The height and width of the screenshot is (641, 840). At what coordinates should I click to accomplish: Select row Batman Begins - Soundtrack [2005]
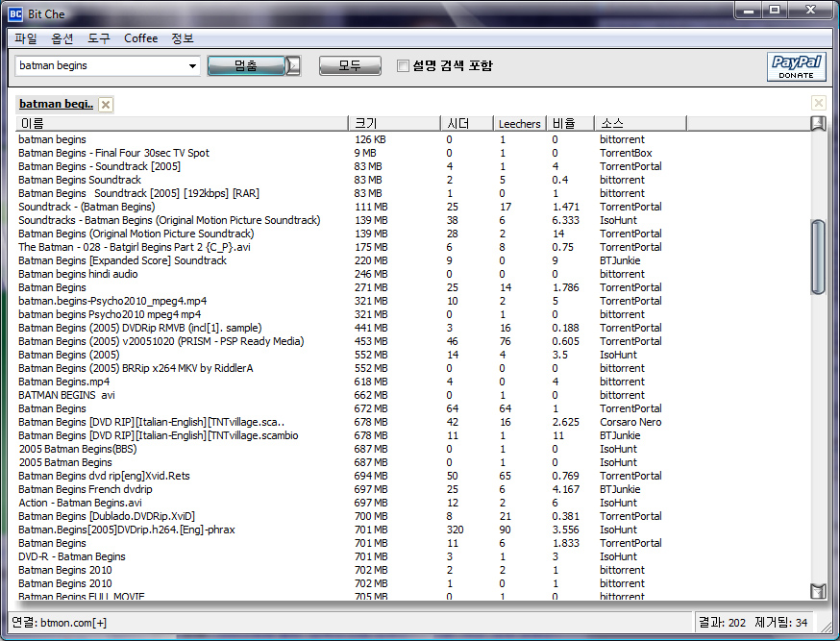(x=413, y=166)
